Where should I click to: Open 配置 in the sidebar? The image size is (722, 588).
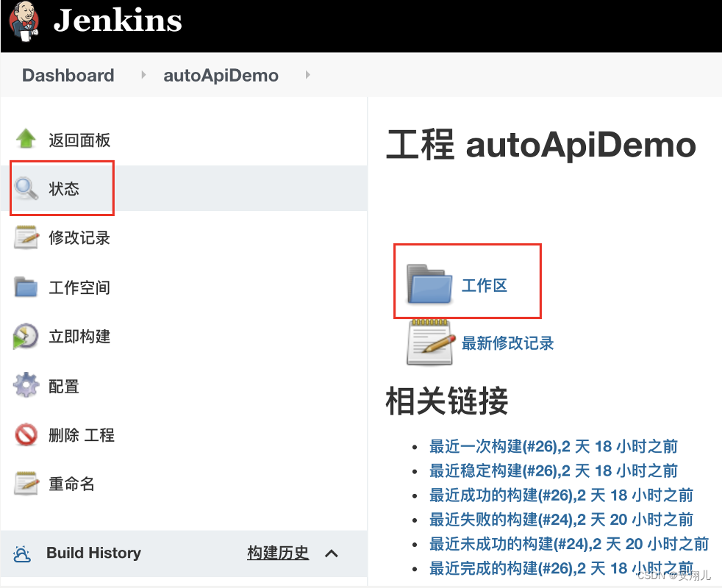pos(64,387)
